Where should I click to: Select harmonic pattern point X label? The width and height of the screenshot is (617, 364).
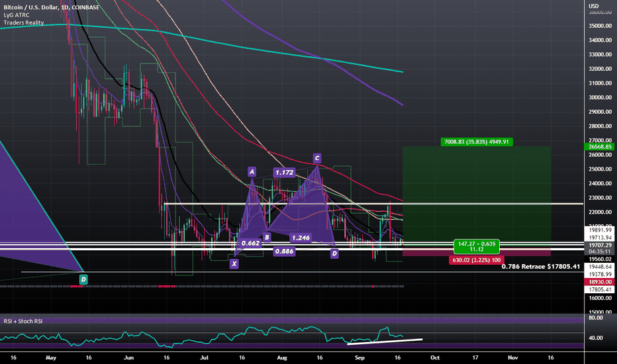pyautogui.click(x=234, y=263)
